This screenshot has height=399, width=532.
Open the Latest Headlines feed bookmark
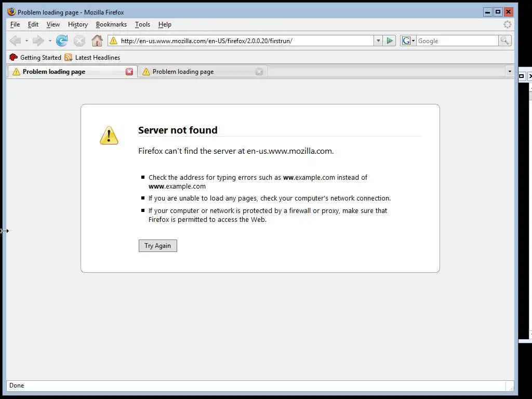pos(92,57)
